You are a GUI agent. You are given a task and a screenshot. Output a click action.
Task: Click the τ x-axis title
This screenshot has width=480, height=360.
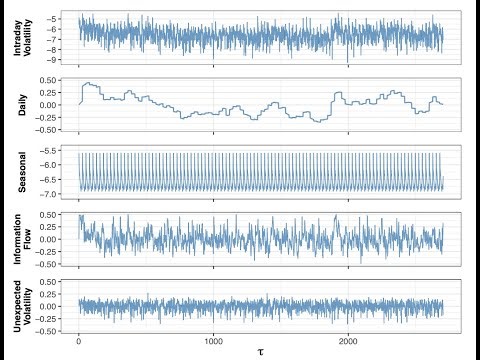[261, 351]
